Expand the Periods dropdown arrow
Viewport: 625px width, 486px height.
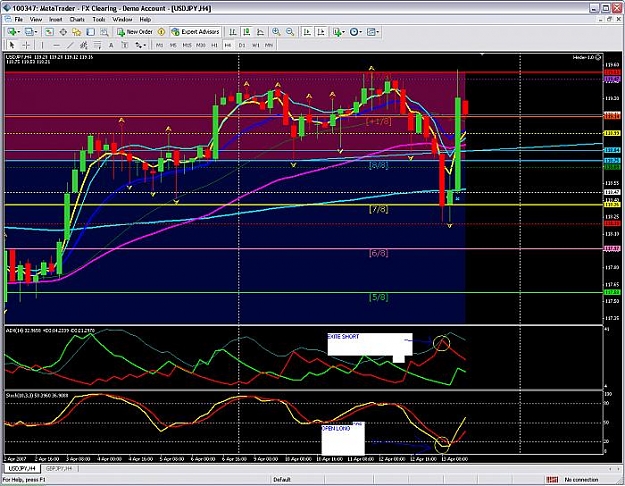(361, 32)
